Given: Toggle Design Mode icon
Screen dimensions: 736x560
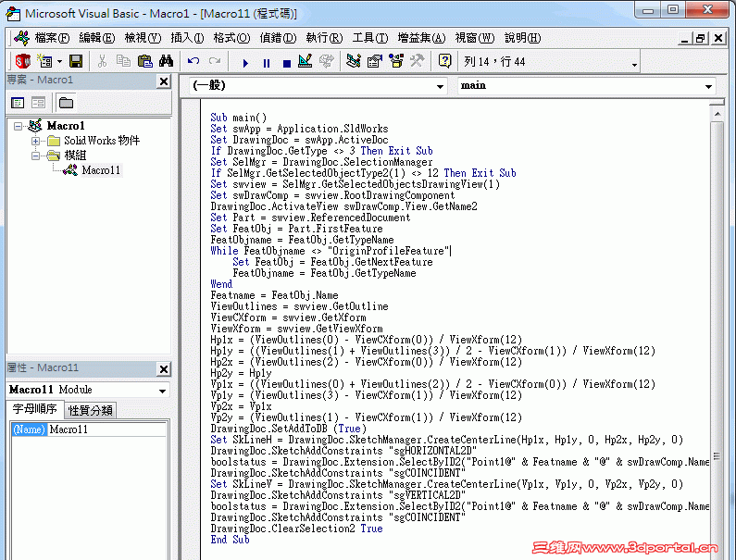Looking at the screenshot, I should 306,61.
